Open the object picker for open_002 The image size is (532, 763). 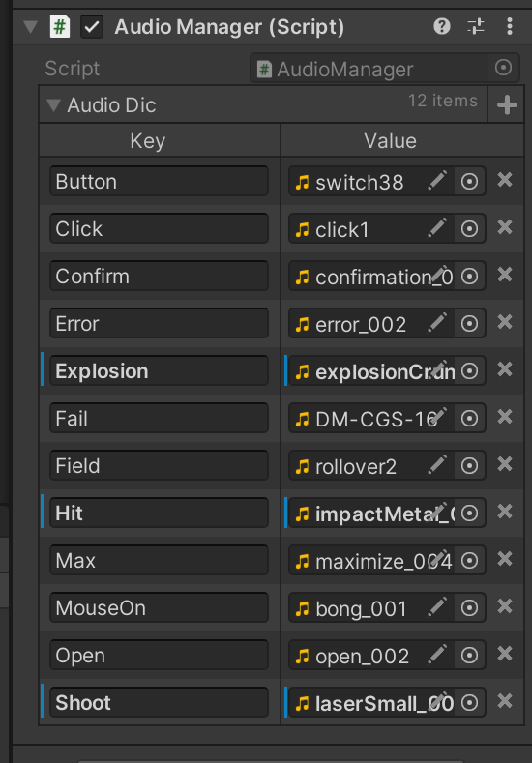(x=470, y=656)
